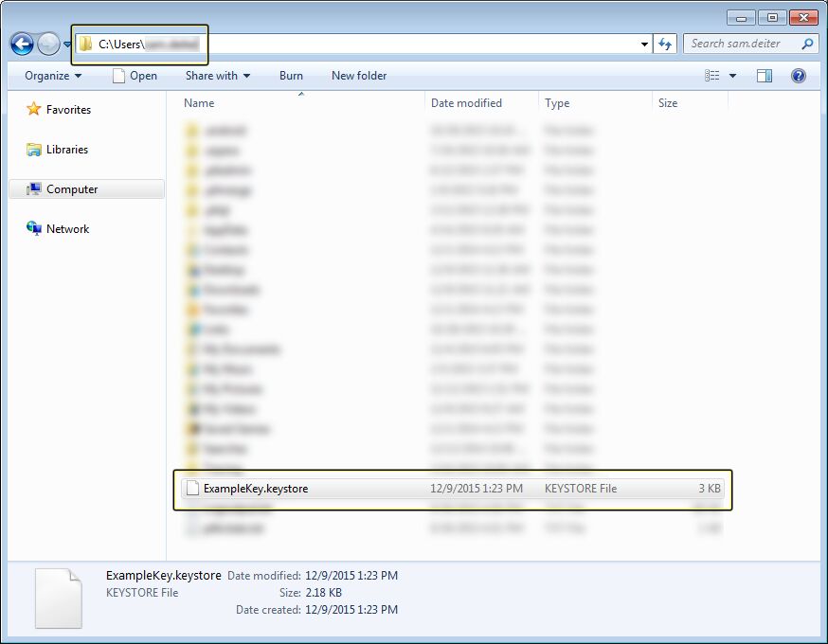This screenshot has width=828, height=644.
Task: Expand the address bar history dropdown
Action: click(x=644, y=45)
